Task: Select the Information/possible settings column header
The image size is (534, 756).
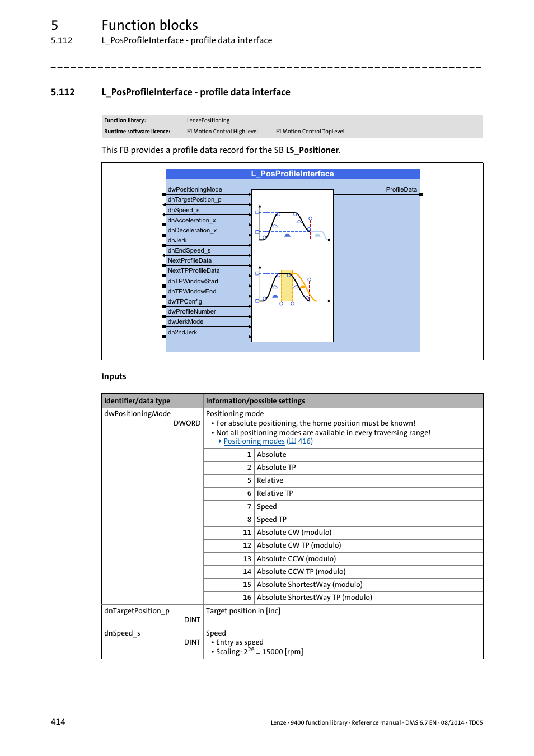Action: point(255,401)
